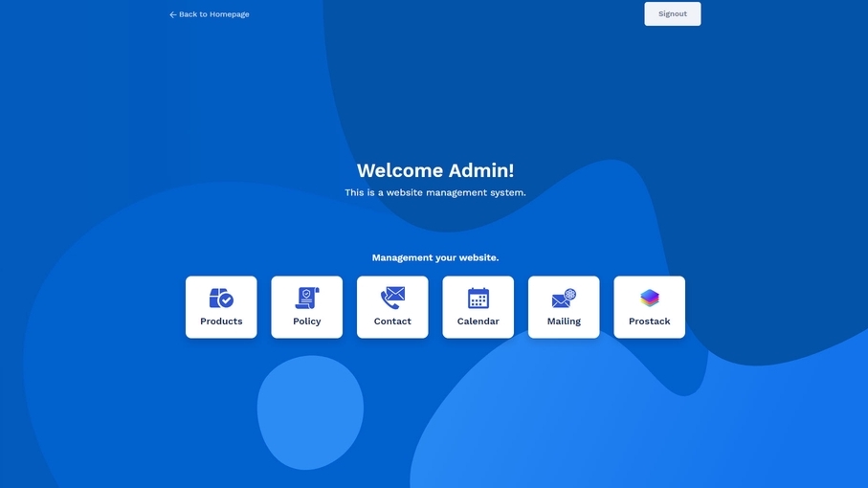Click "This is a website management system." text

tap(435, 192)
